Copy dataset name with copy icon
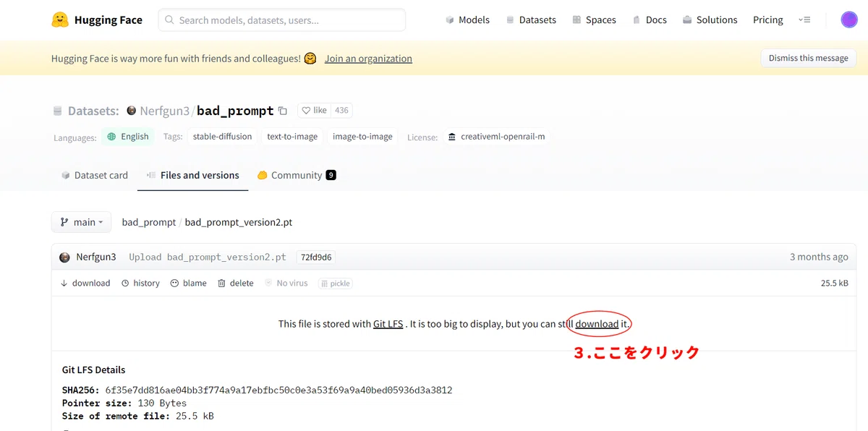 pos(283,111)
